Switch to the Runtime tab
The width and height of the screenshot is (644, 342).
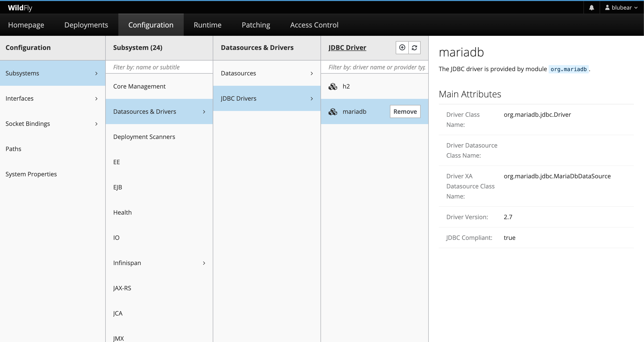[x=207, y=25]
